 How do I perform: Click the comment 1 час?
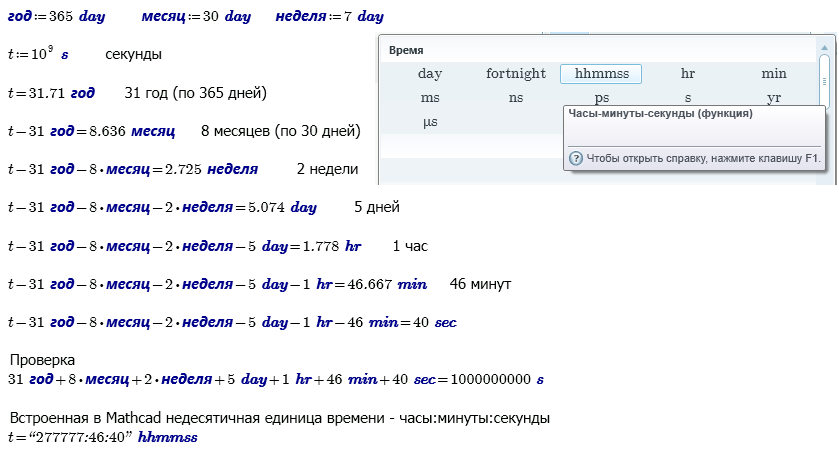(410, 246)
